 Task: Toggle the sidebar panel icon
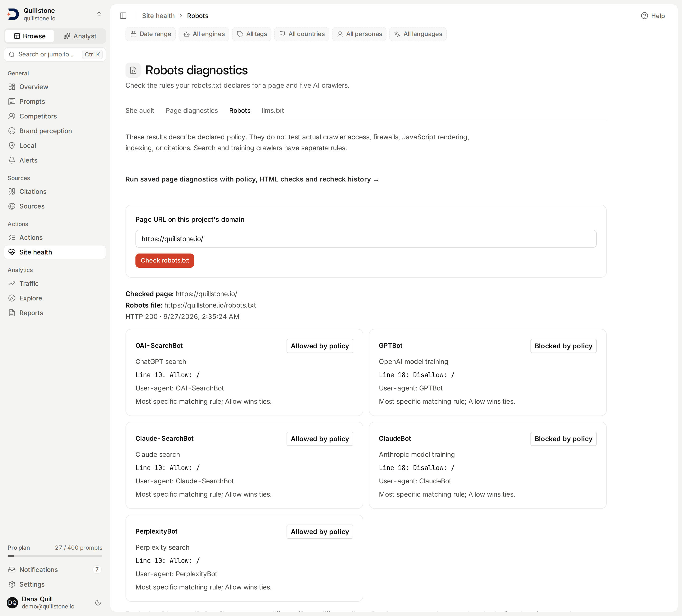click(123, 16)
